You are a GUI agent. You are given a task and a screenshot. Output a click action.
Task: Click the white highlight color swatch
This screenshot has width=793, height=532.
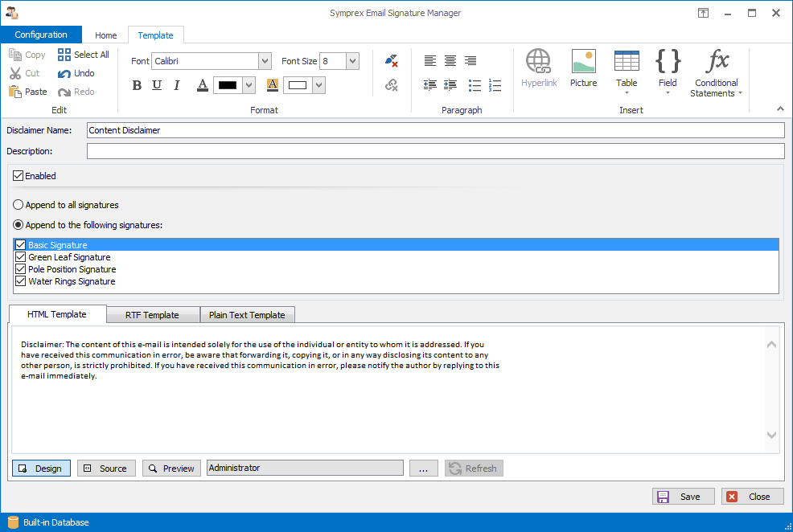[x=298, y=85]
